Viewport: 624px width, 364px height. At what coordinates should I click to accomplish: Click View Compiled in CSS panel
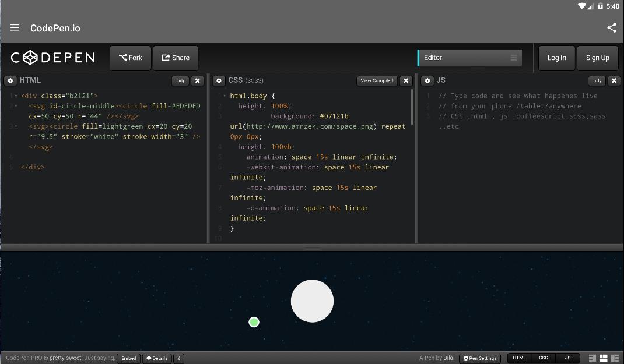coord(377,81)
